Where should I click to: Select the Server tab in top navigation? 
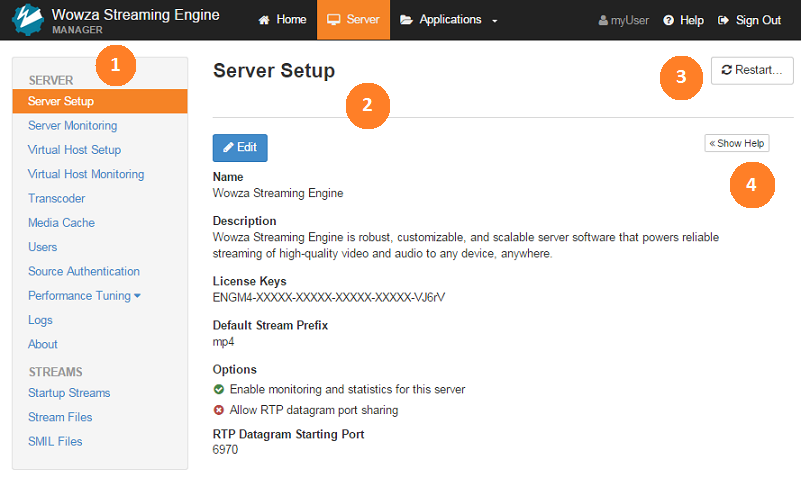point(354,20)
